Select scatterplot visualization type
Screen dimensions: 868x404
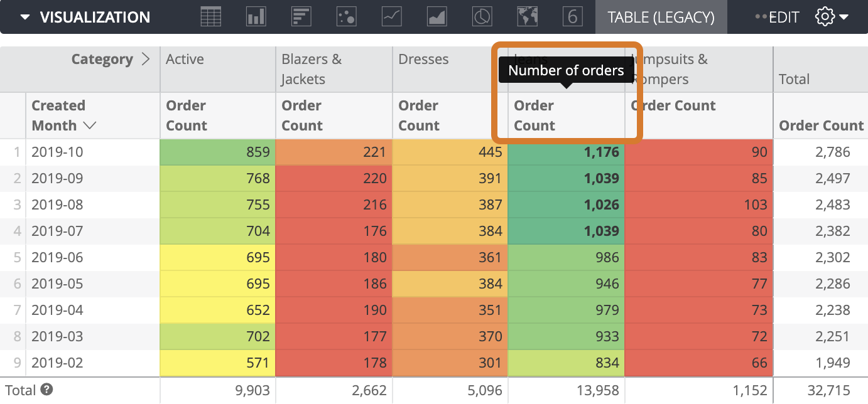347,17
